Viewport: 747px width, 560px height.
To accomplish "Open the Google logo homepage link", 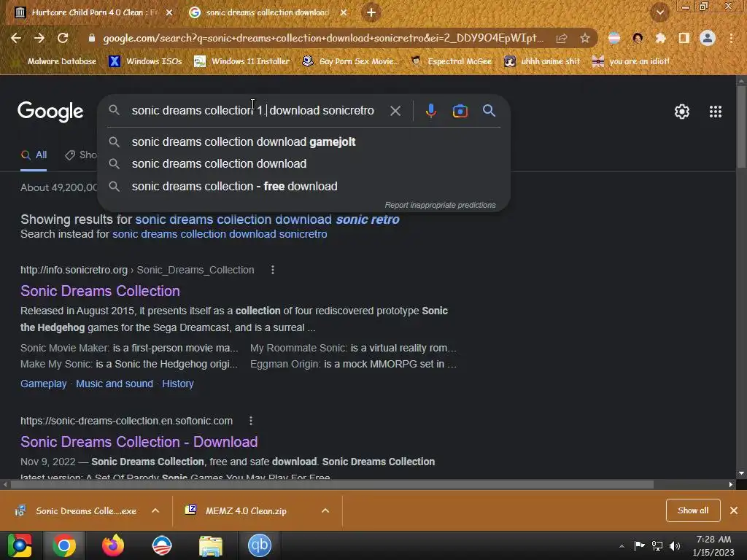I will coord(50,112).
